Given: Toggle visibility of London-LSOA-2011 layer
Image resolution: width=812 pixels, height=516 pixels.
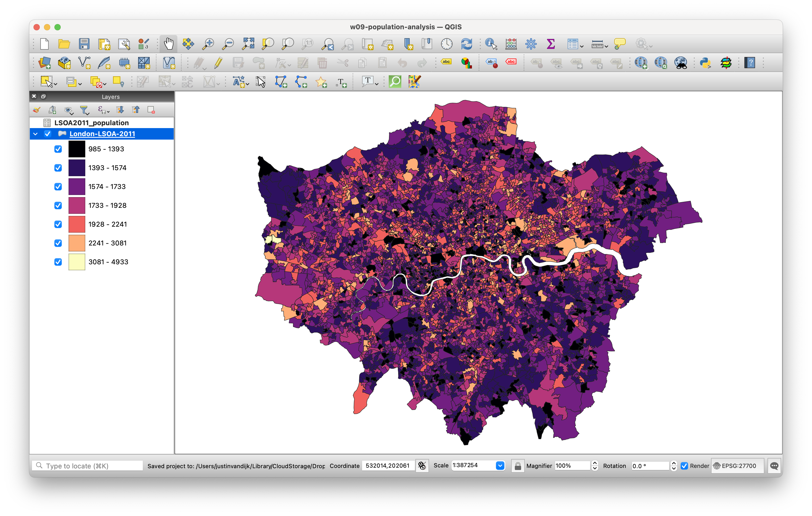Looking at the screenshot, I should click(x=48, y=134).
